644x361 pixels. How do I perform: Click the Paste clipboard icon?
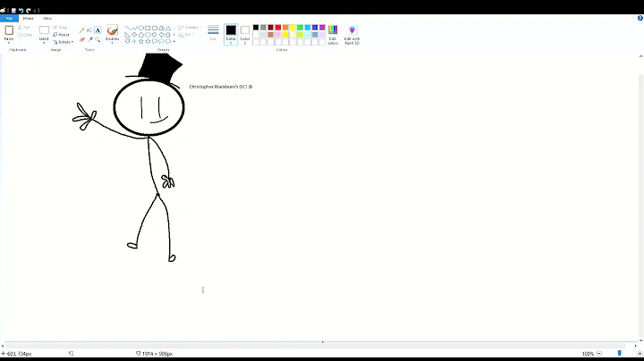(9, 30)
